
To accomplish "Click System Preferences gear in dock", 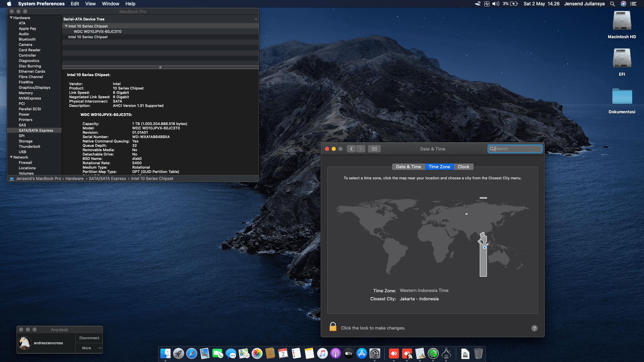I will click(x=375, y=354).
